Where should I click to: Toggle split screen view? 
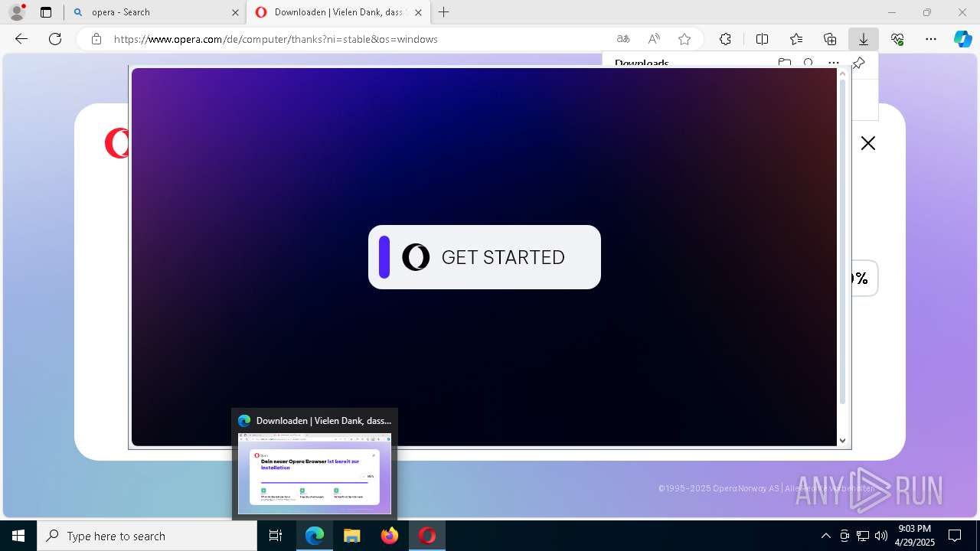(763, 39)
